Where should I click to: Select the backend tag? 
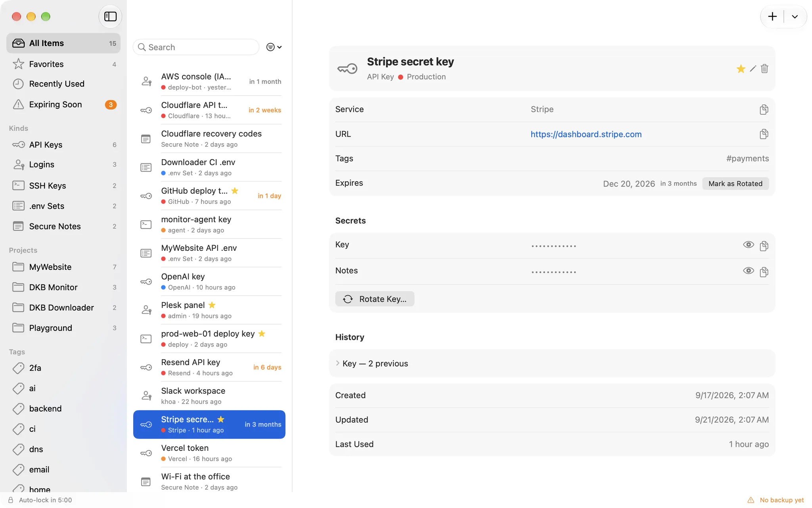pos(63,408)
